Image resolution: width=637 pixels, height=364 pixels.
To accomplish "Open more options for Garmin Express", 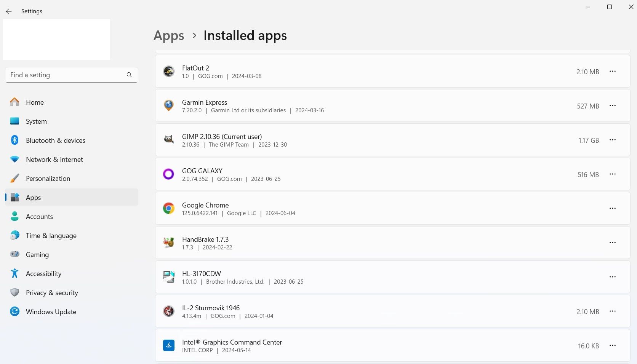I will [613, 105].
